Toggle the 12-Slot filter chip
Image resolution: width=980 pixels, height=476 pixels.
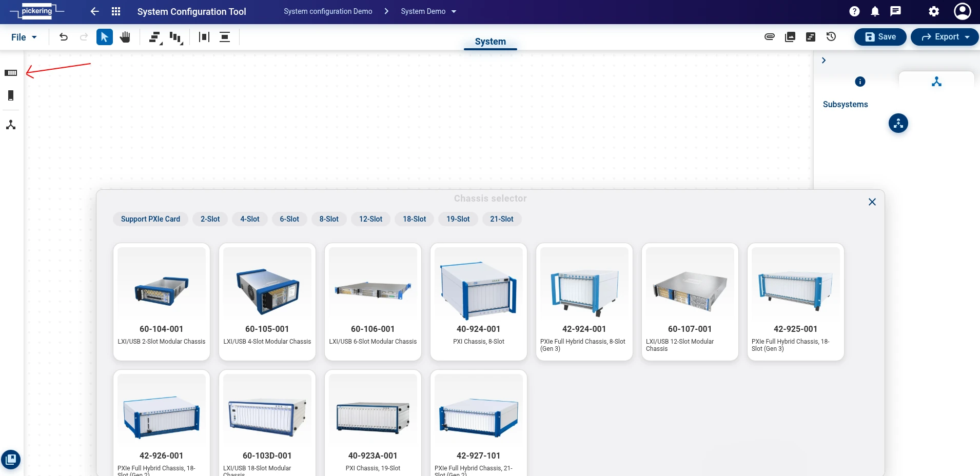click(370, 219)
